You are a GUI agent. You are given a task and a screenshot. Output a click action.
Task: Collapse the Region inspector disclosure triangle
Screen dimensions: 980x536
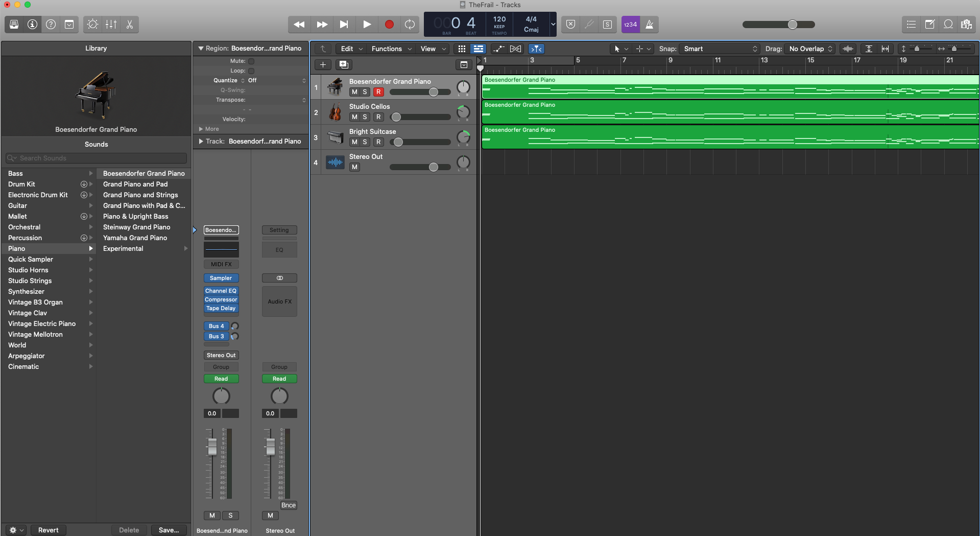pos(201,49)
